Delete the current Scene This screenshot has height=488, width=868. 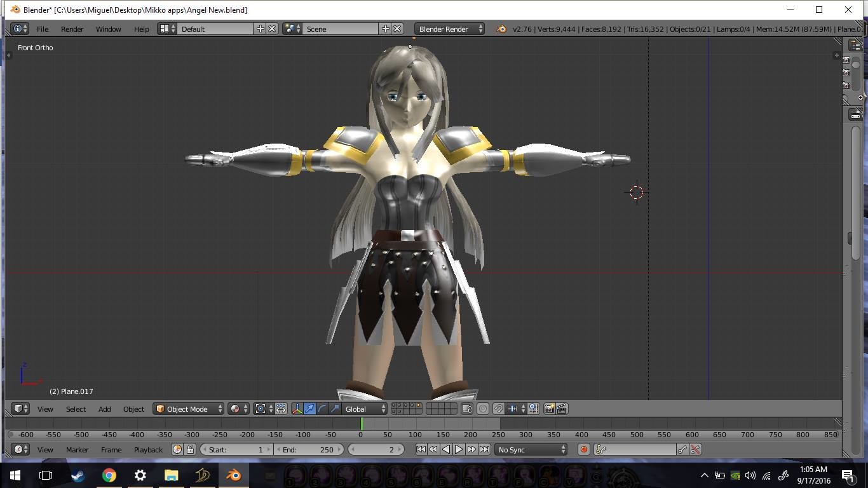pos(397,29)
